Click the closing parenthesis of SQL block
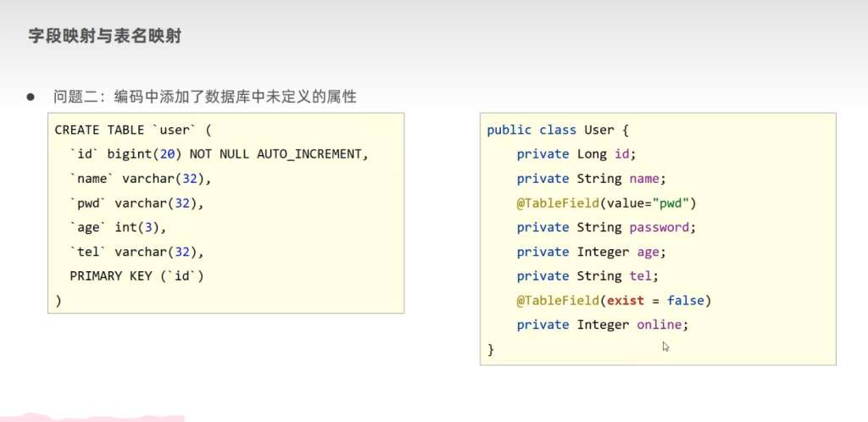Viewport: 868px width, 422px height. tap(58, 300)
